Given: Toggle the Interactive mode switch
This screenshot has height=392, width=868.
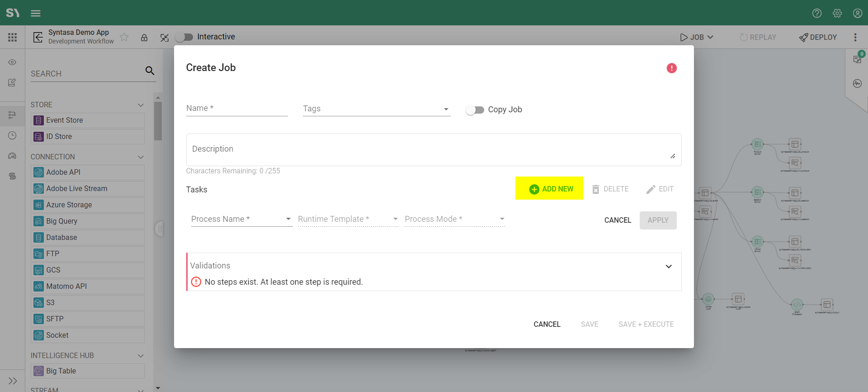Looking at the screenshot, I should pos(184,37).
